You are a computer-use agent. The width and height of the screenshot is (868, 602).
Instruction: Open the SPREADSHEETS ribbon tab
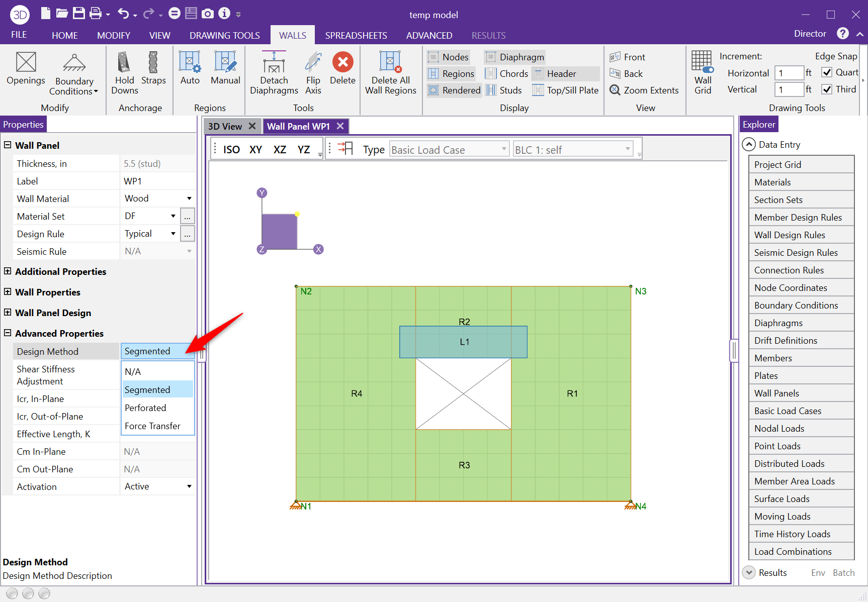tap(356, 35)
